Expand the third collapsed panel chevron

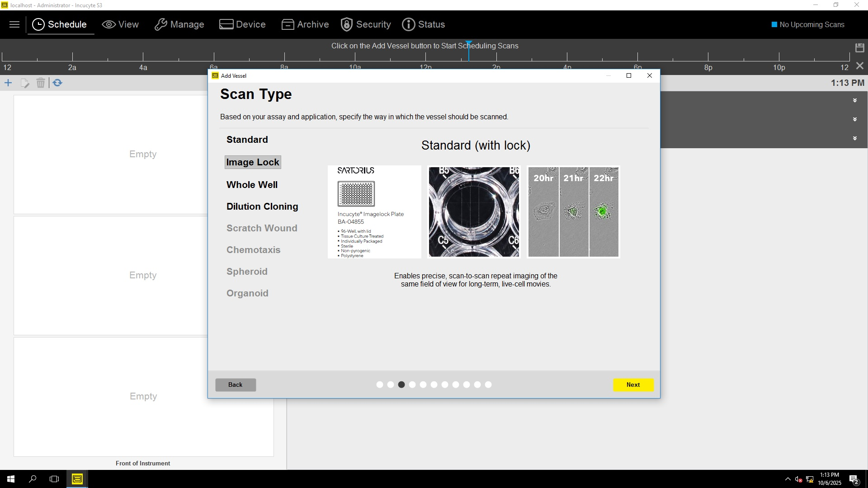click(x=854, y=138)
